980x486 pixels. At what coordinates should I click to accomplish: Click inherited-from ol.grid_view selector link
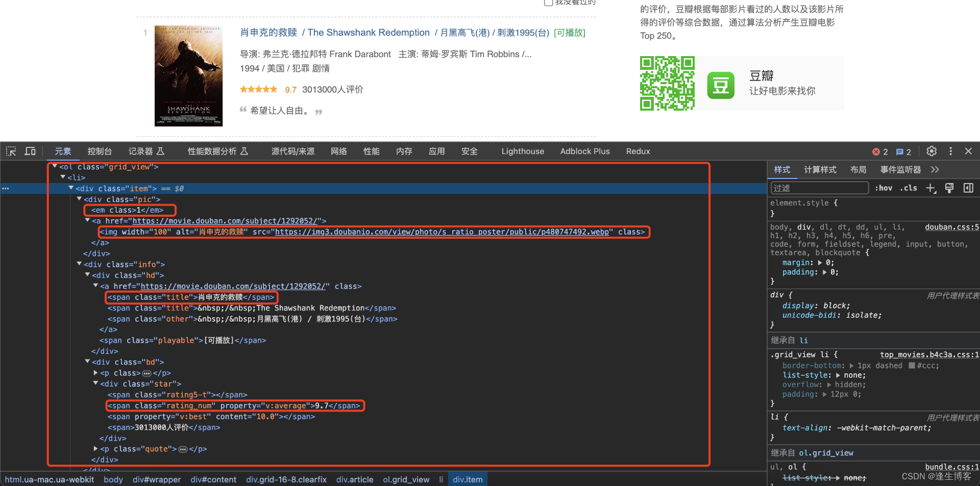[826, 453]
